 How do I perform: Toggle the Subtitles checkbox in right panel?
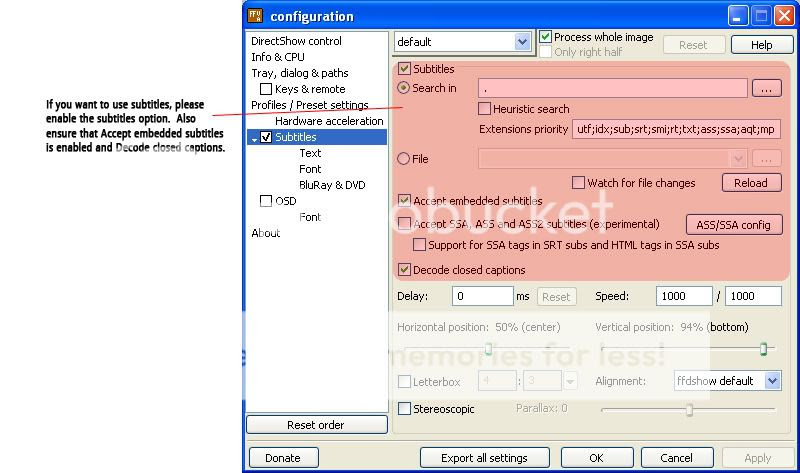click(404, 69)
